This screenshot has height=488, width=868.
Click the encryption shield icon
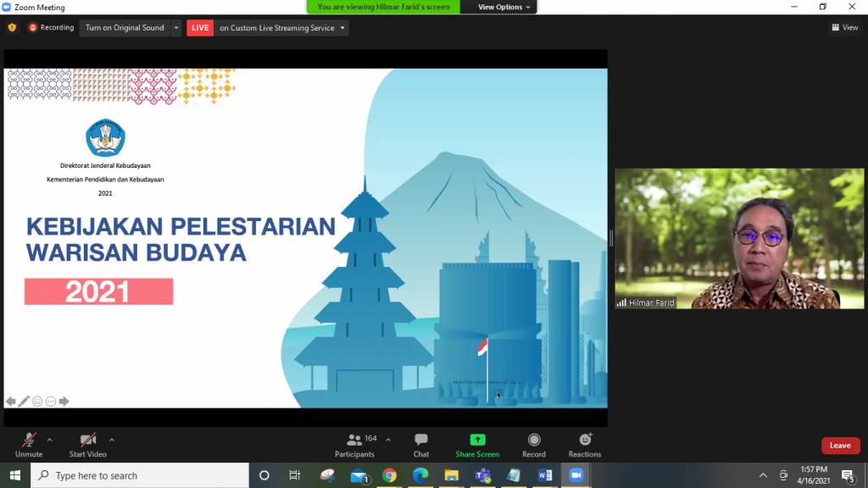click(12, 28)
